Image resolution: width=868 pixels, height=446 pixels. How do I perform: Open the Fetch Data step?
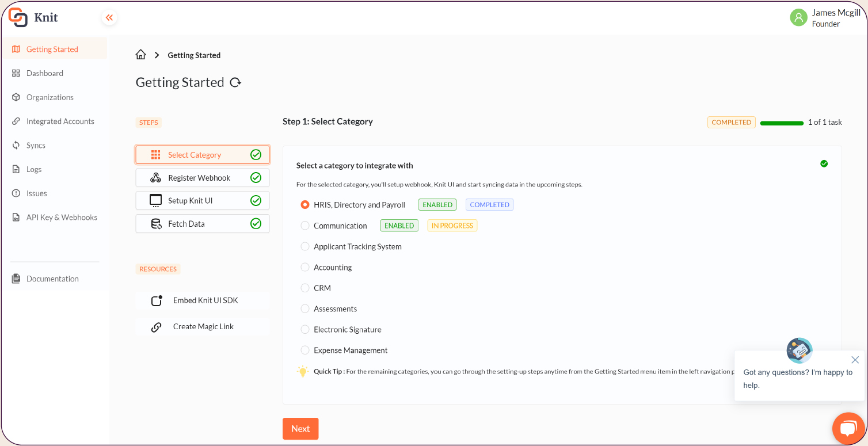(x=203, y=224)
